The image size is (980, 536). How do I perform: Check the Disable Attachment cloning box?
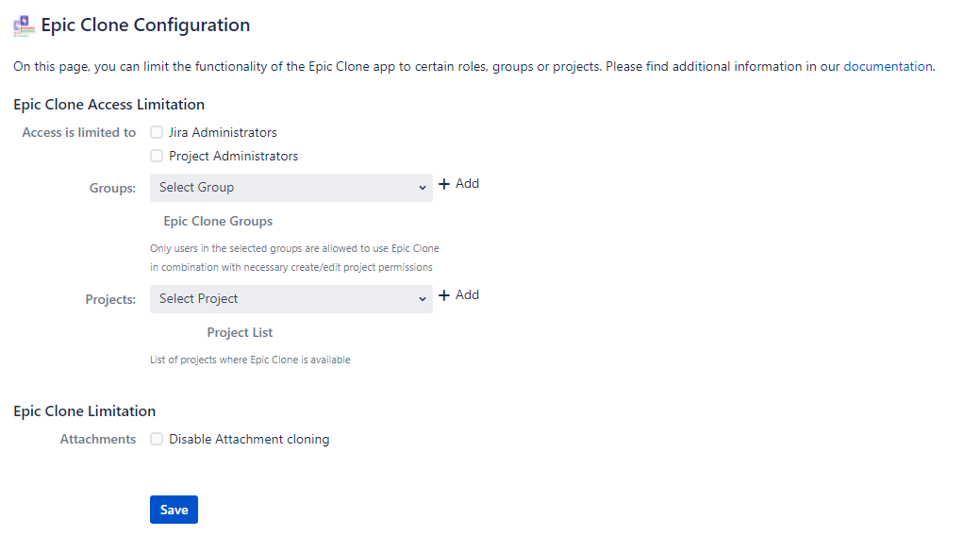click(x=157, y=439)
